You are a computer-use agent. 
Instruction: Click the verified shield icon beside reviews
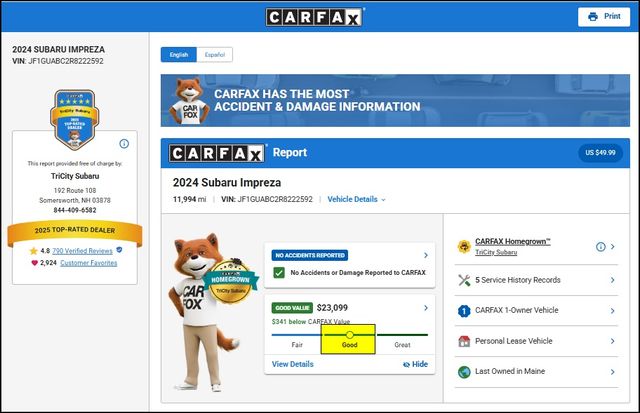pos(119,250)
